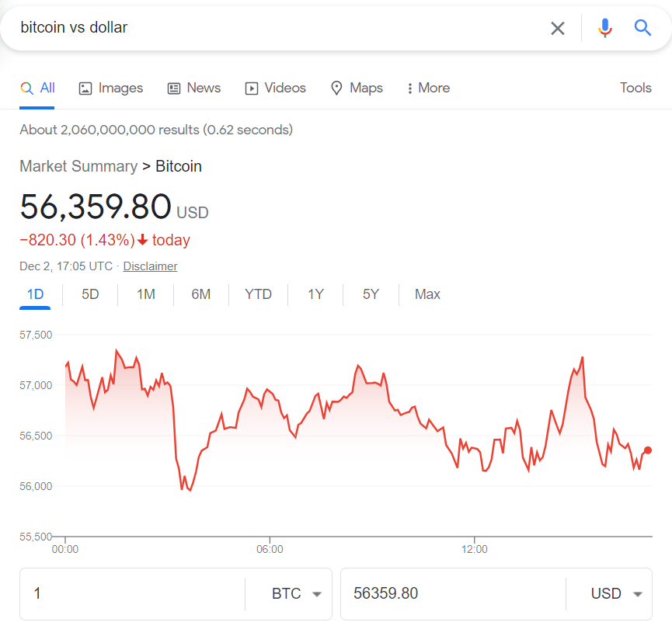Click the Bitcoin breadcrumb link
This screenshot has width=672, height=636.
179,166
